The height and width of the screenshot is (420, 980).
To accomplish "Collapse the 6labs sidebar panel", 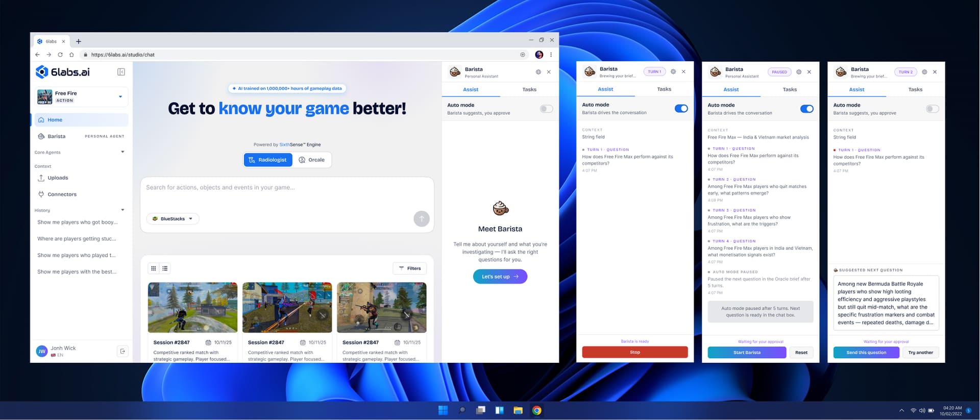I will pos(121,72).
